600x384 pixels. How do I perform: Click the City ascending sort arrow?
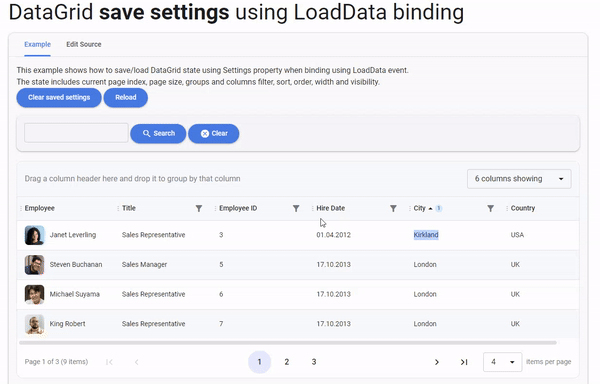430,208
